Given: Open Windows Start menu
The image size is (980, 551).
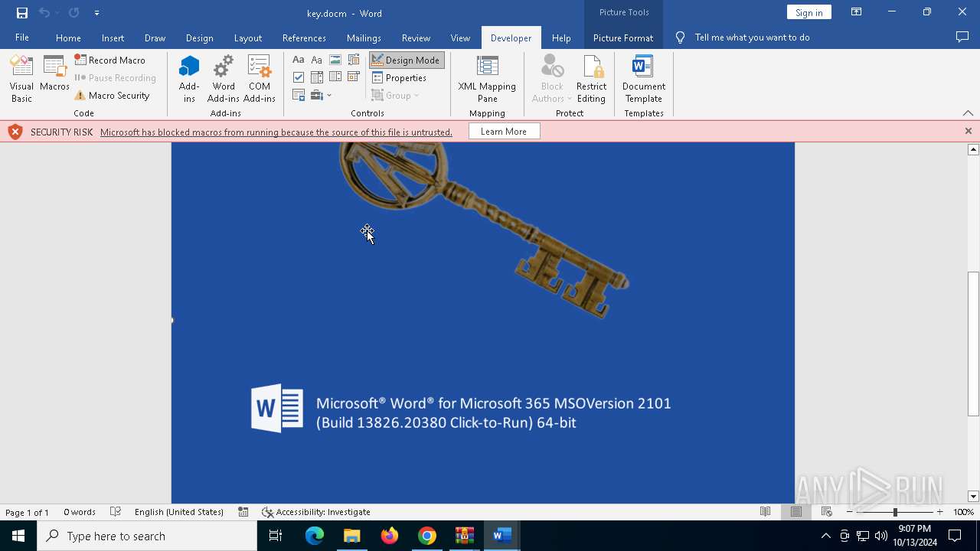Looking at the screenshot, I should (x=18, y=536).
